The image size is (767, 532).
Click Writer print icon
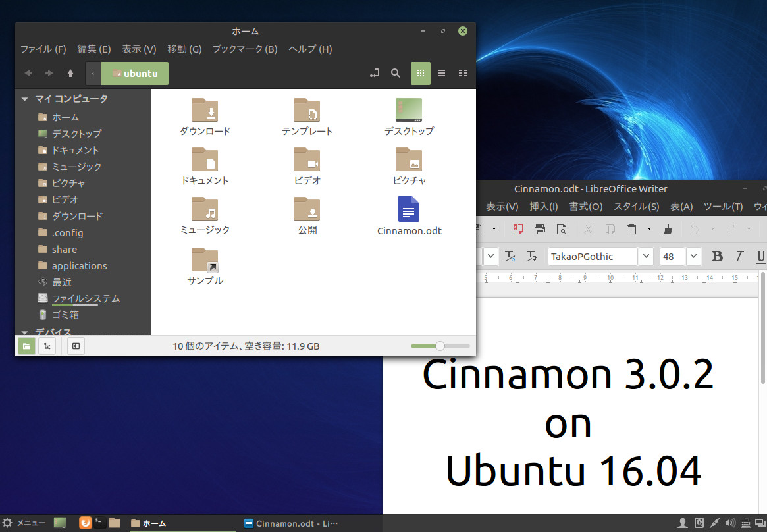pos(540,229)
